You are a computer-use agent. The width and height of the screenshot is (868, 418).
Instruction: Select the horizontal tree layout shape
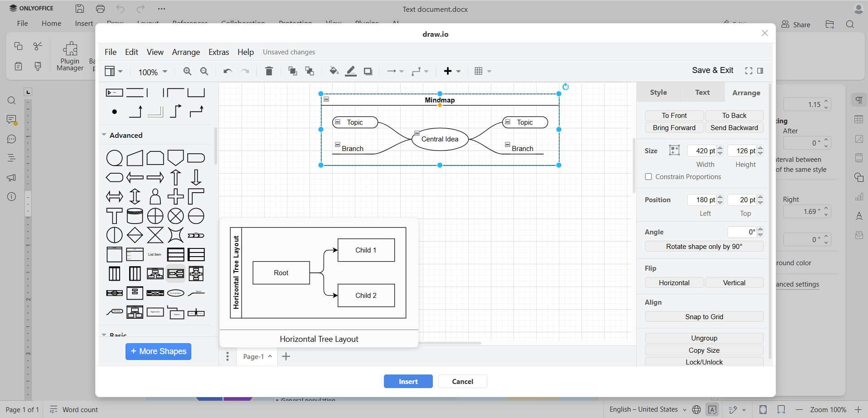tap(175, 273)
